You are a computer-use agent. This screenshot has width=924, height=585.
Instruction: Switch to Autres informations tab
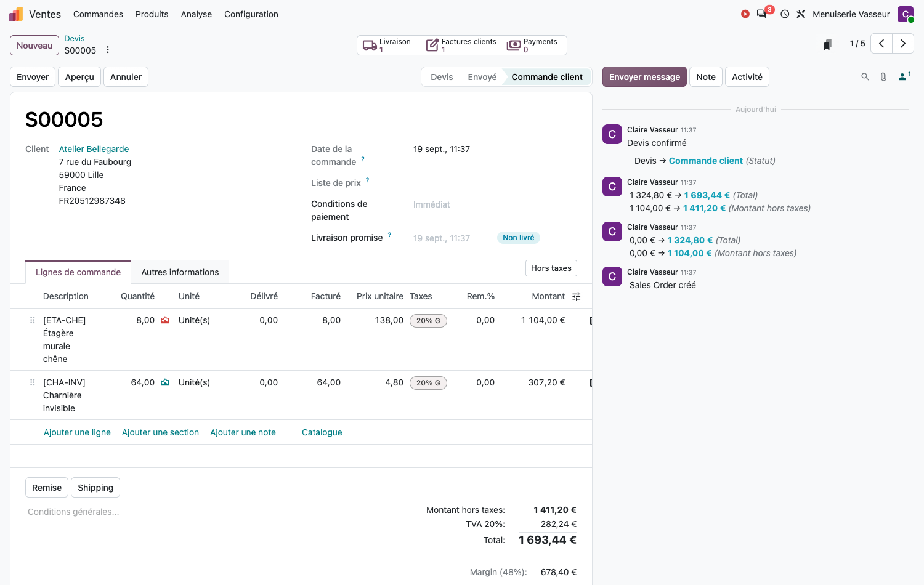(x=180, y=272)
